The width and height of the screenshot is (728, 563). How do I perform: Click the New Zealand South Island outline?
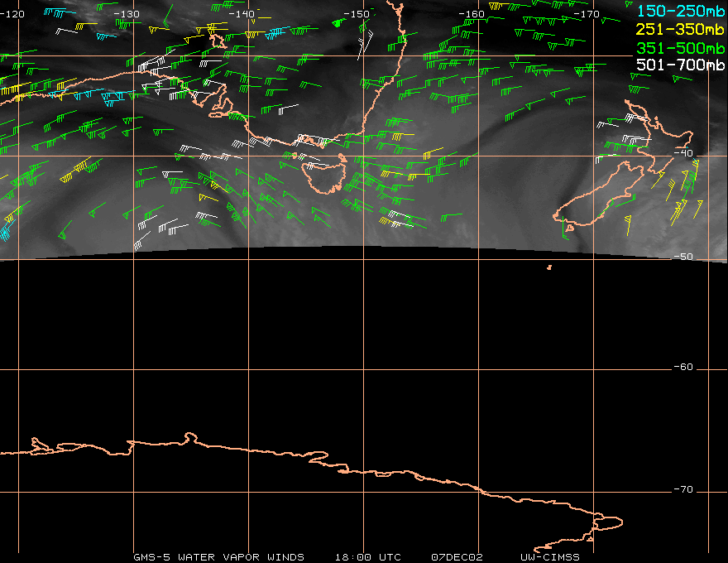click(599, 195)
